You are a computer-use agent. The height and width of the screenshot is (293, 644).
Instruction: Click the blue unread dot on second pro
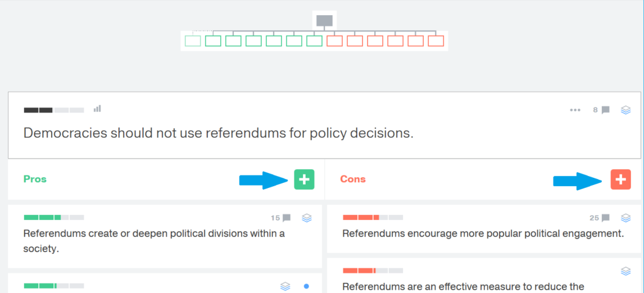click(306, 286)
